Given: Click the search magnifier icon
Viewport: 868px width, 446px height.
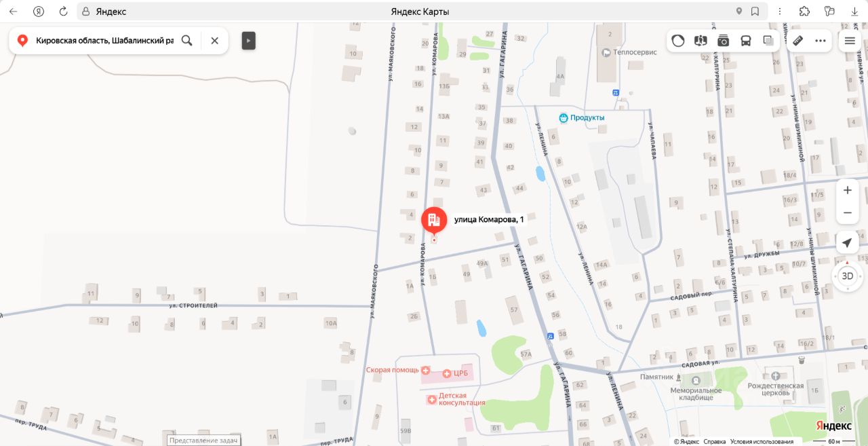Looking at the screenshot, I should click(187, 41).
